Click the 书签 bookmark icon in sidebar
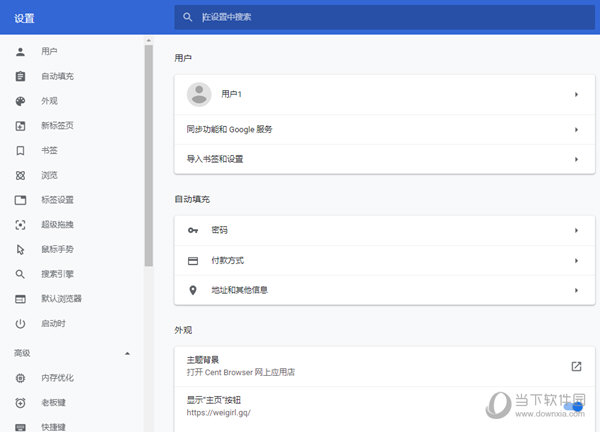This screenshot has height=432, width=600. click(20, 150)
